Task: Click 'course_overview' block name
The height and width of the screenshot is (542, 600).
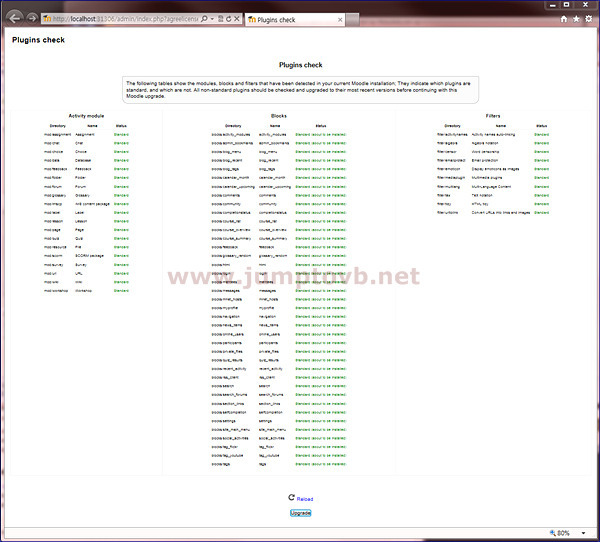Action: [x=272, y=230]
